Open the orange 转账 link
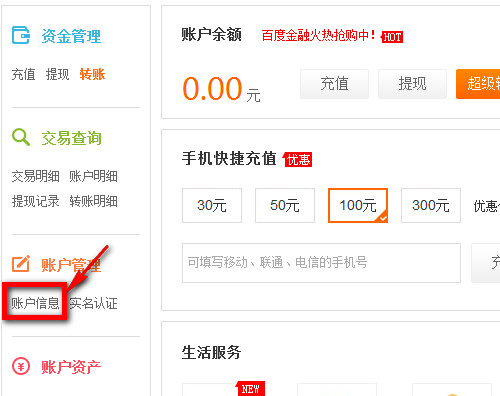Viewport: 500px width, 396px height. [x=92, y=74]
